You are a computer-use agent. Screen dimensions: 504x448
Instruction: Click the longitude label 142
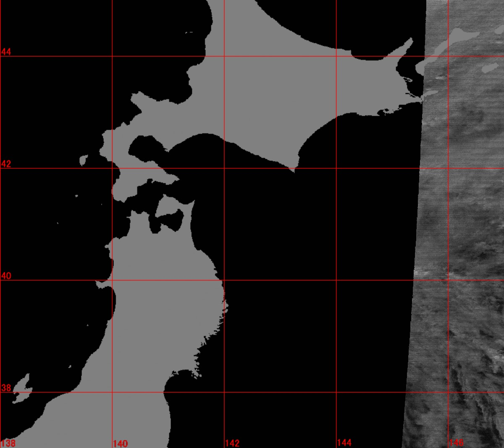[232, 443]
